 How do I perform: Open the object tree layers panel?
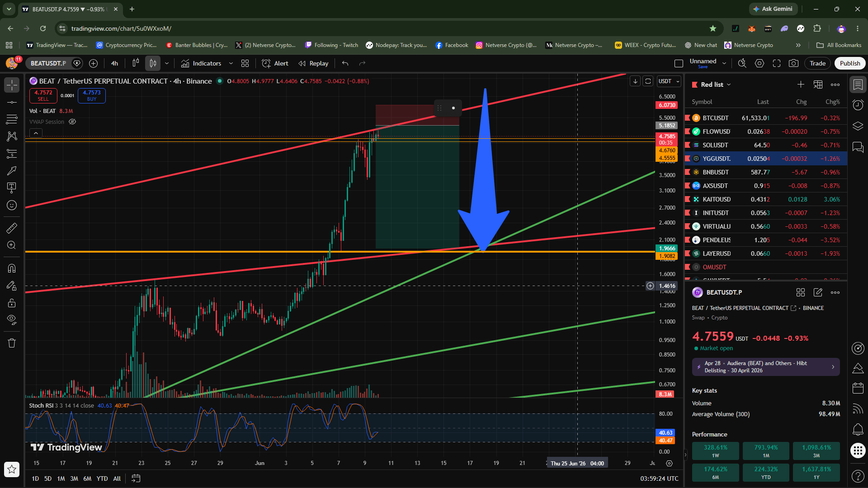858,126
